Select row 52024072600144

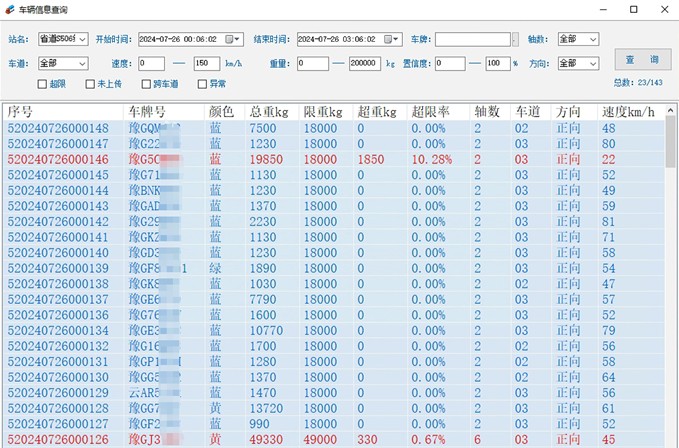click(333, 190)
